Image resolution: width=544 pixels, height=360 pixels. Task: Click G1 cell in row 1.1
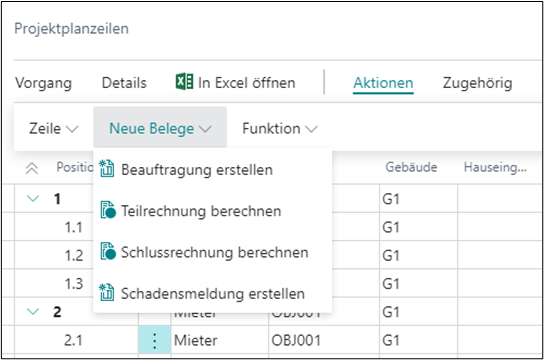tap(418, 227)
